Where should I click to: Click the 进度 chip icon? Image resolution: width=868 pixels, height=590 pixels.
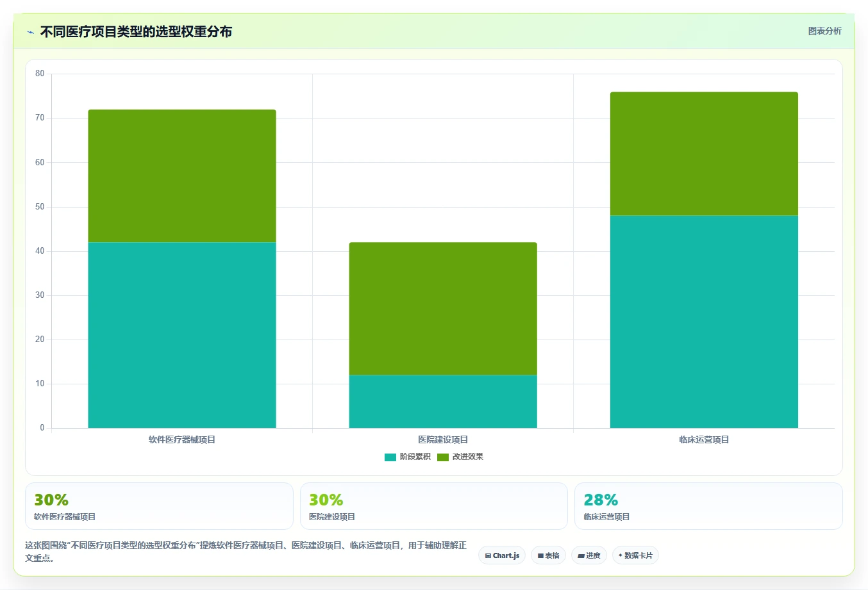click(581, 555)
